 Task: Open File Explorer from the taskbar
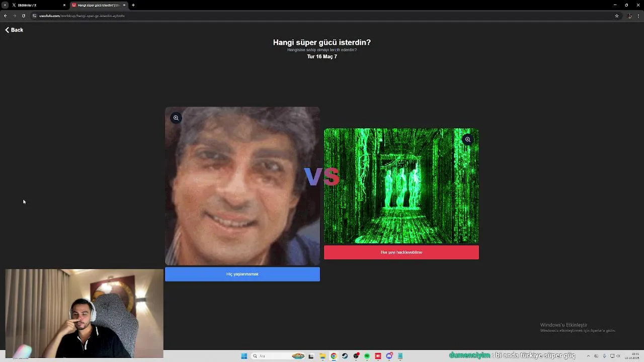coord(323,356)
